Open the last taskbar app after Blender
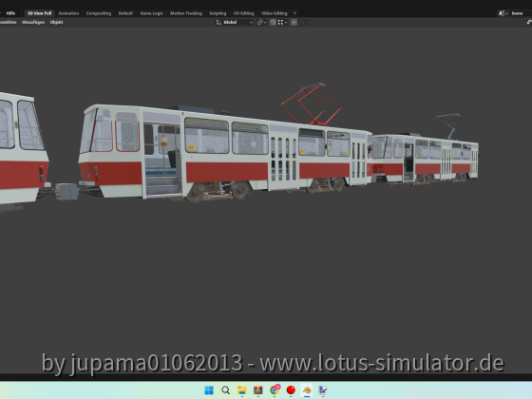Image resolution: width=532 pixels, height=399 pixels. coord(323,390)
